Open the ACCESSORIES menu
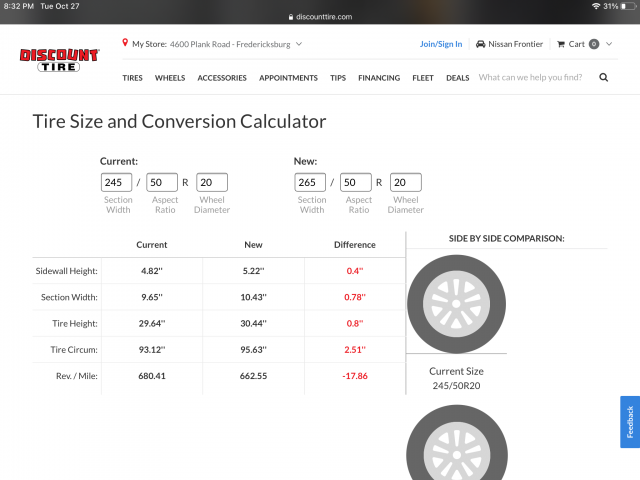Image resolution: width=640 pixels, height=480 pixels. pos(222,78)
